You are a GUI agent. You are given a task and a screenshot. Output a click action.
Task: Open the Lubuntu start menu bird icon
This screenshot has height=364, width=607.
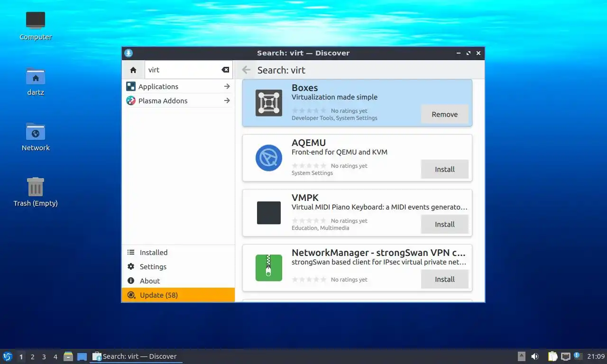point(7,356)
